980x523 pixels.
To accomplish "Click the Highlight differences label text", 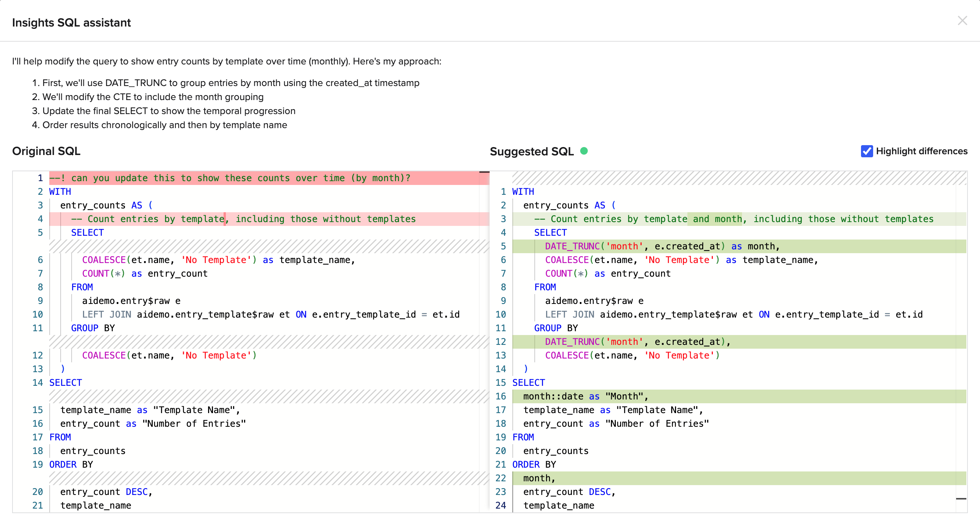I will 921,151.
